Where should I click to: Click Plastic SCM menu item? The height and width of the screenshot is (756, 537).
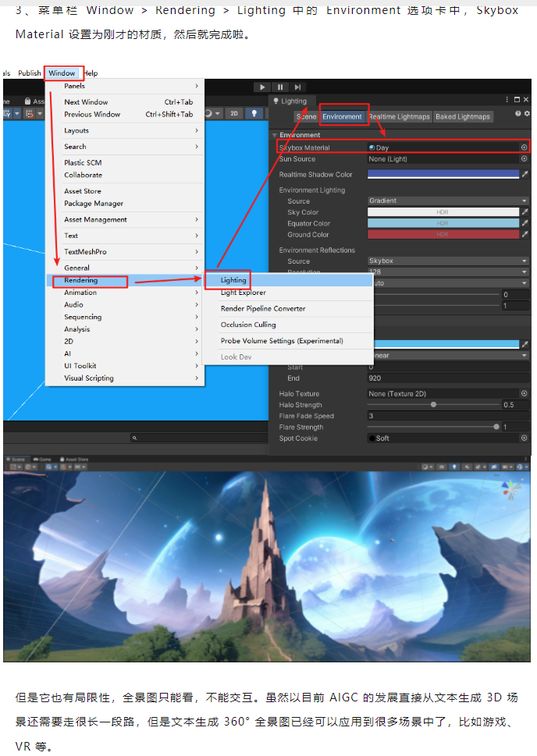(x=125, y=163)
